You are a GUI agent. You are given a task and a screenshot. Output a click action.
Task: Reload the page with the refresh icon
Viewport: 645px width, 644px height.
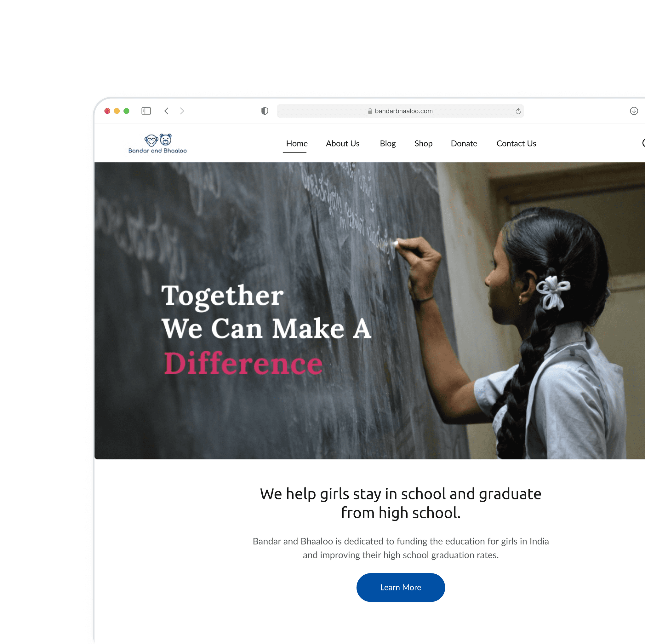point(518,111)
